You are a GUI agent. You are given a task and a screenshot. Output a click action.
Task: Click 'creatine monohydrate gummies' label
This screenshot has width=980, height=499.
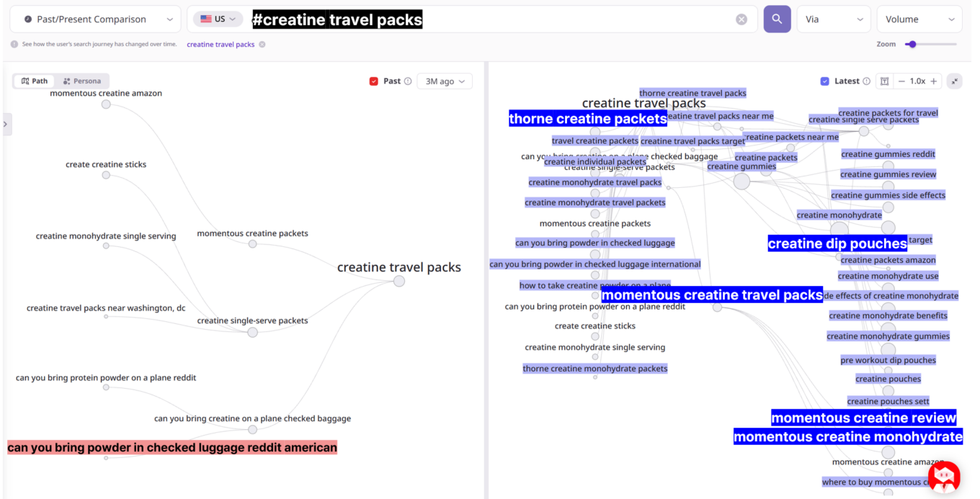click(888, 336)
